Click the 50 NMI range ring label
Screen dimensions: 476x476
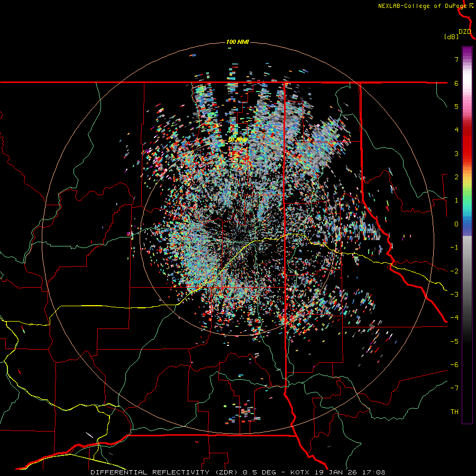(237, 140)
